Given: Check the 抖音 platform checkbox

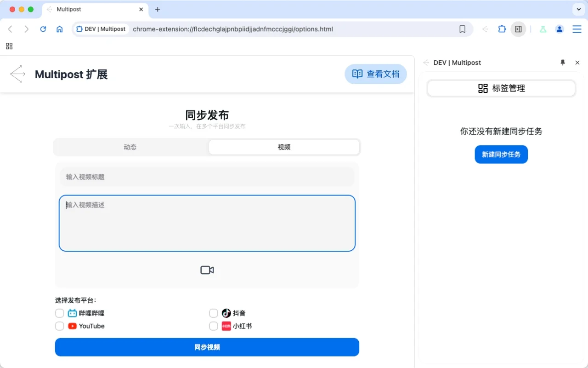Looking at the screenshot, I should [x=214, y=313].
